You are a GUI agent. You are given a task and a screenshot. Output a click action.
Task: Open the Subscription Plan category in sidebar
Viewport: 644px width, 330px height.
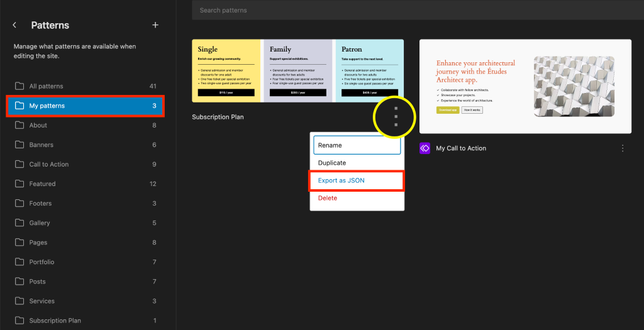click(x=86, y=321)
